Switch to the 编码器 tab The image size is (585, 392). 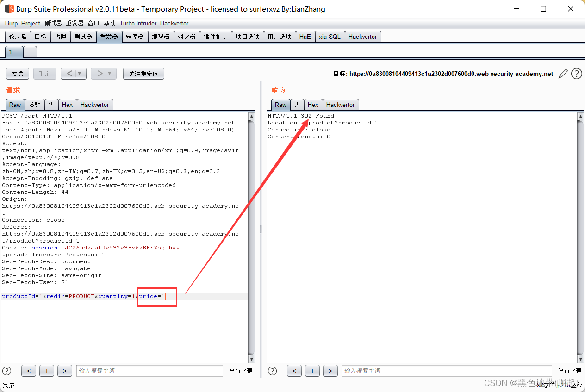[x=161, y=37]
